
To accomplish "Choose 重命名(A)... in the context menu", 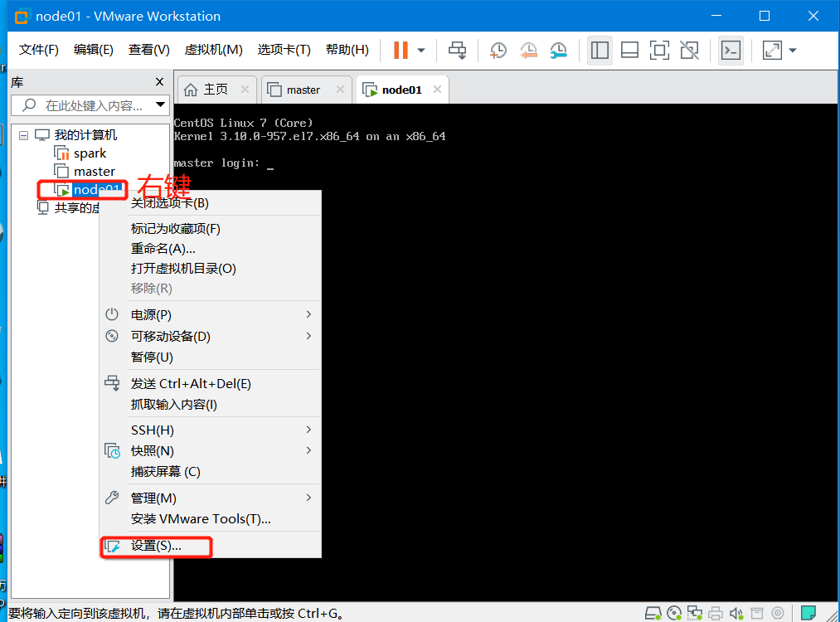I will [x=163, y=249].
